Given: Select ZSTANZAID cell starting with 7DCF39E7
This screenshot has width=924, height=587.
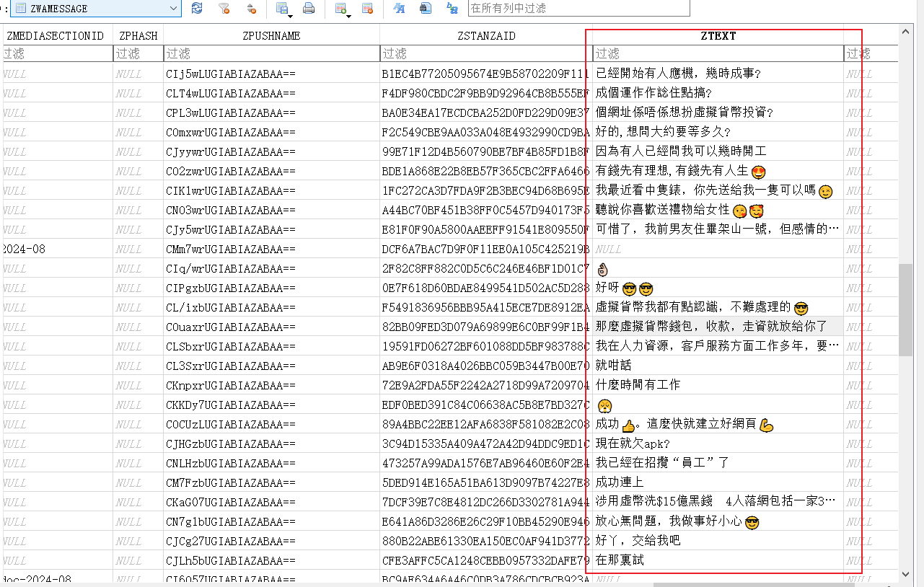Looking at the screenshot, I should point(486,502).
